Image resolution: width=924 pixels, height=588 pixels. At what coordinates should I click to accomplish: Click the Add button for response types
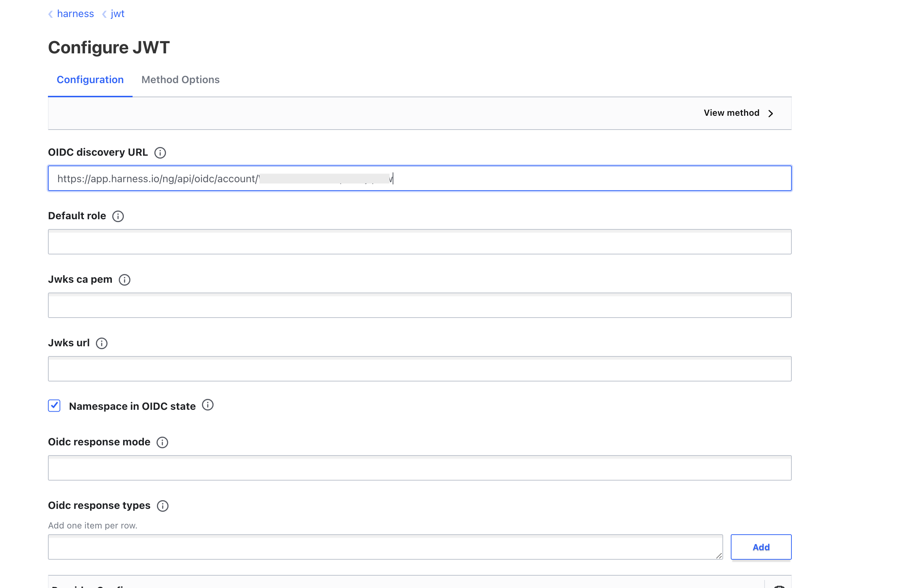761,547
